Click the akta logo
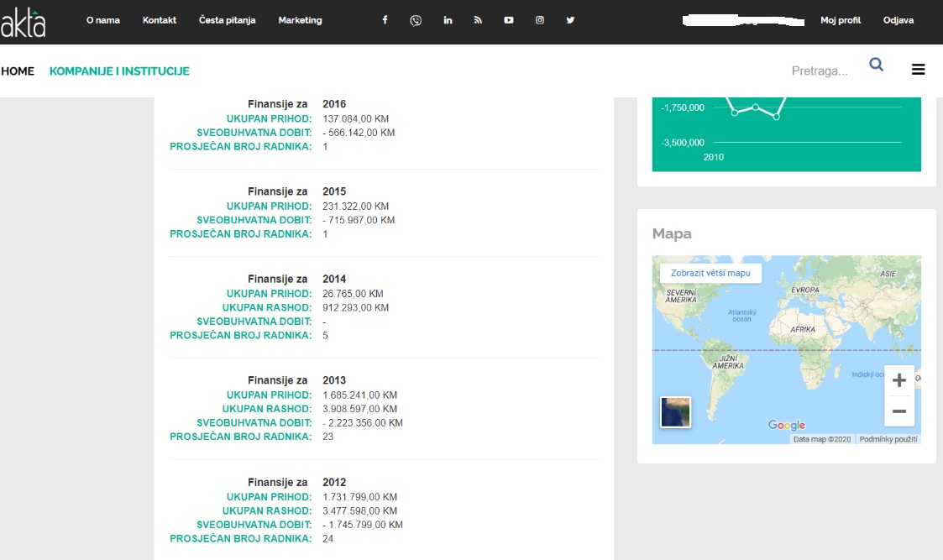This screenshot has width=943, height=560. [24, 24]
